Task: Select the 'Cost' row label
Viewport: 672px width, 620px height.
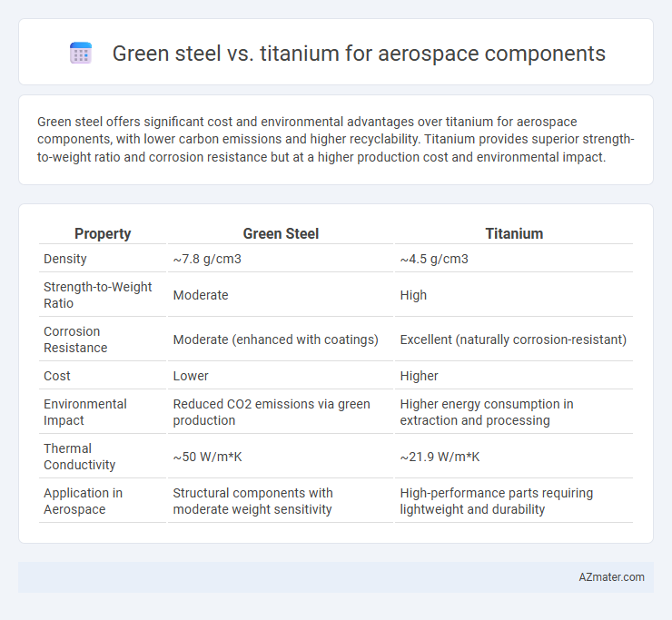Action: 56,376
